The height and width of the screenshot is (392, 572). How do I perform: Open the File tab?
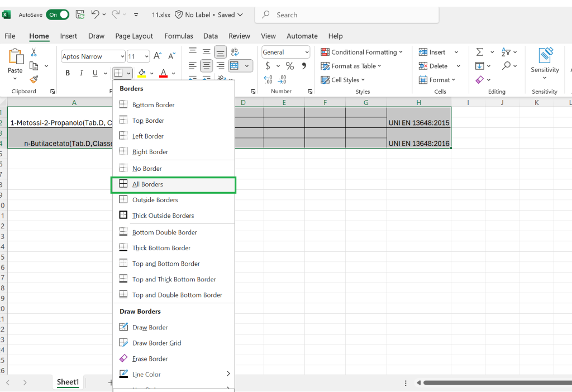[x=10, y=36]
